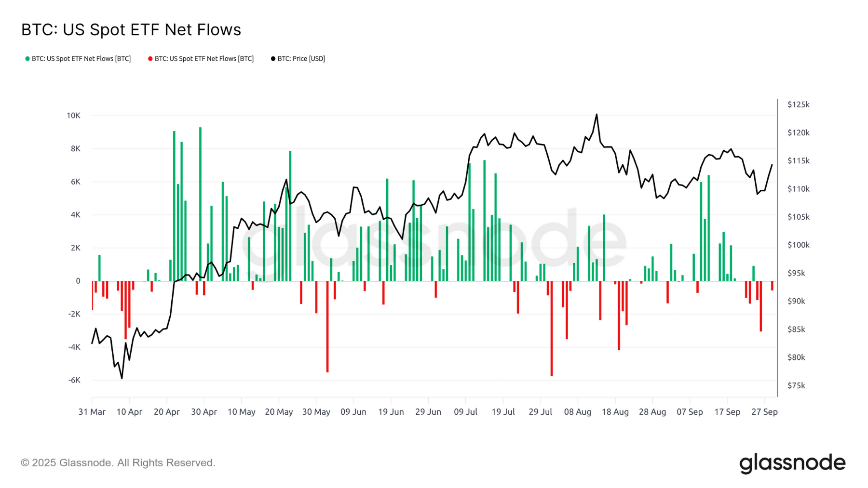The height and width of the screenshot is (488, 868).
Task: Select the "09 Jul" date axis label
Action: point(465,412)
